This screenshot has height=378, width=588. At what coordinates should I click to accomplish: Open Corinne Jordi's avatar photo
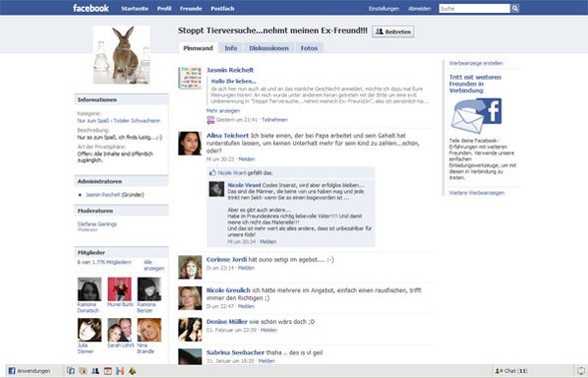(189, 267)
